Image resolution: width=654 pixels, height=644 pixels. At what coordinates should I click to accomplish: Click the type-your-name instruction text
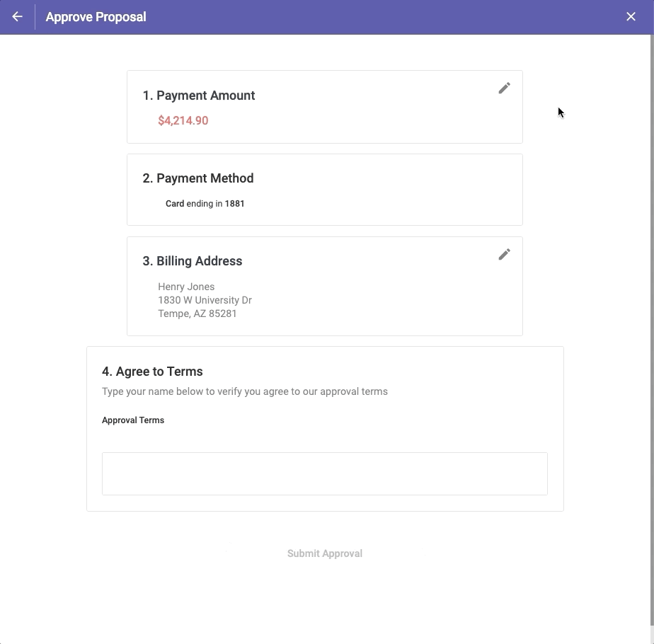(x=244, y=391)
